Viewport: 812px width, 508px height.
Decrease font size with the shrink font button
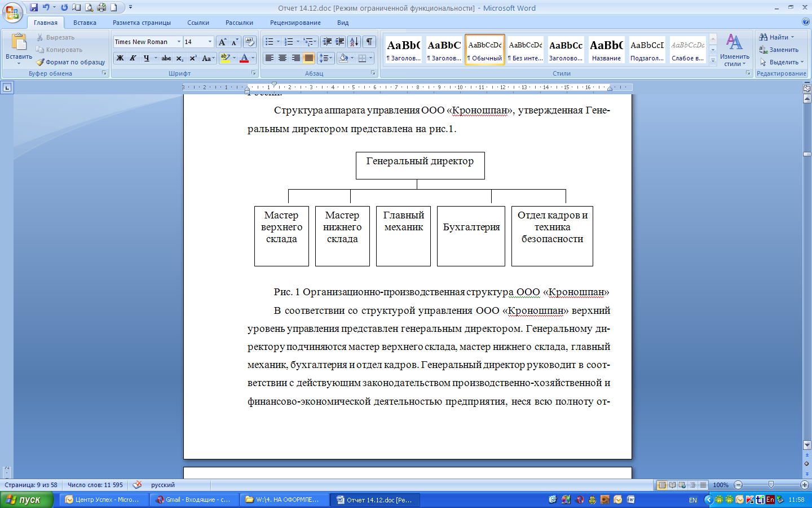pos(235,42)
